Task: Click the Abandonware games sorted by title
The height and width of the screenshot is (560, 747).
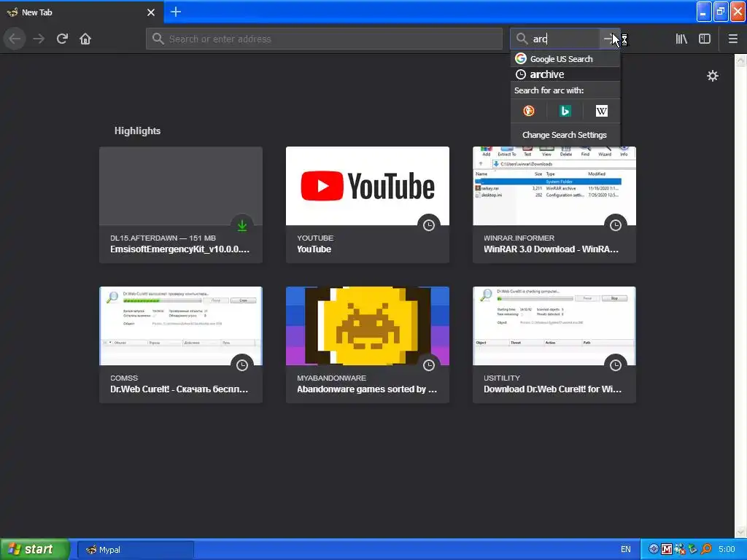Action: pyautogui.click(x=367, y=389)
